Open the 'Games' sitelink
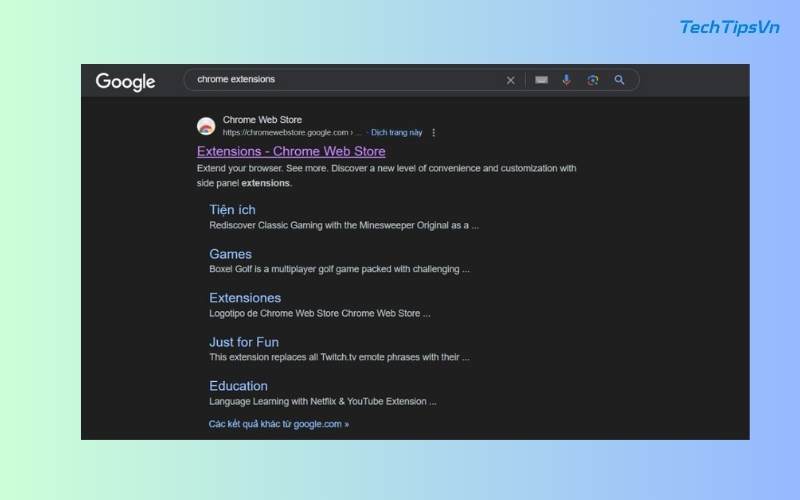Image resolution: width=800 pixels, height=500 pixels. (230, 254)
